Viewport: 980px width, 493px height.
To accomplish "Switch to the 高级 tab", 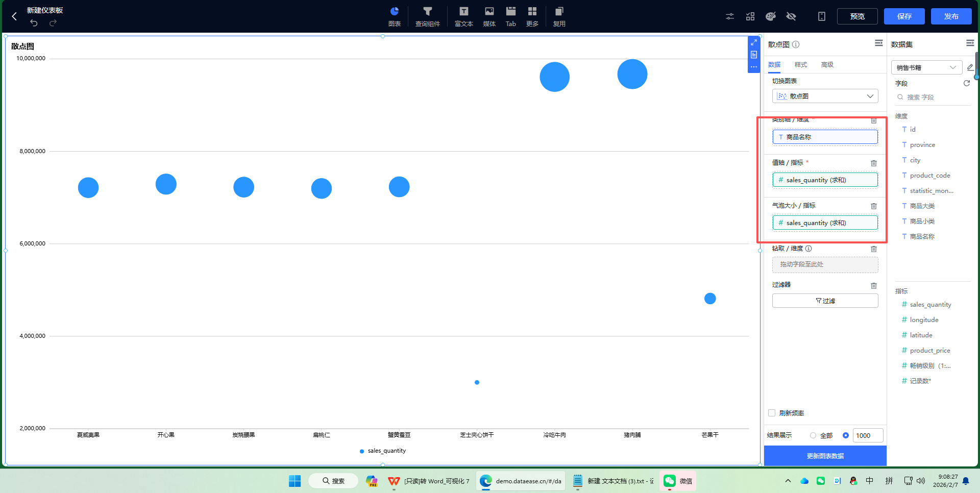I will click(827, 65).
